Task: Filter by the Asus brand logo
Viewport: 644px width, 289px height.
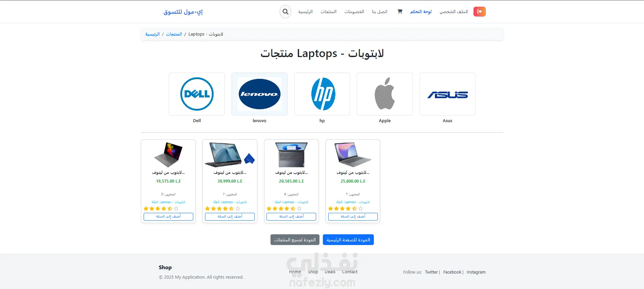Action: point(447,94)
